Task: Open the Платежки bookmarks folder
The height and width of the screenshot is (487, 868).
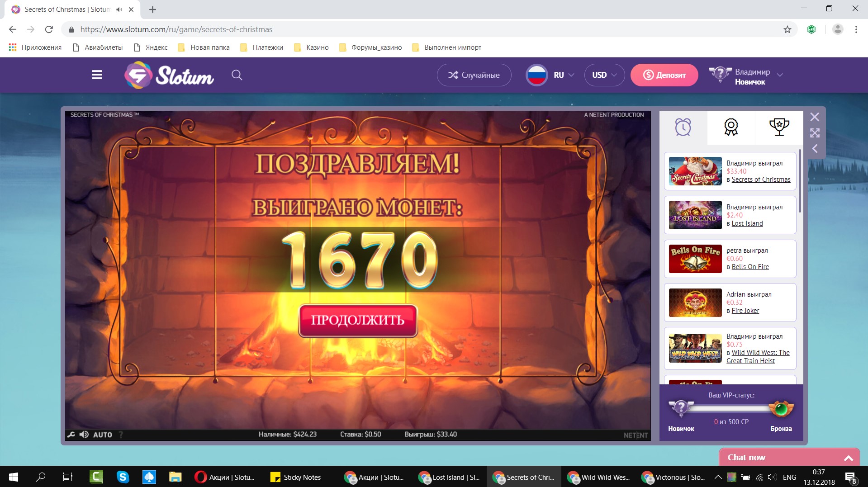Action: [261, 47]
